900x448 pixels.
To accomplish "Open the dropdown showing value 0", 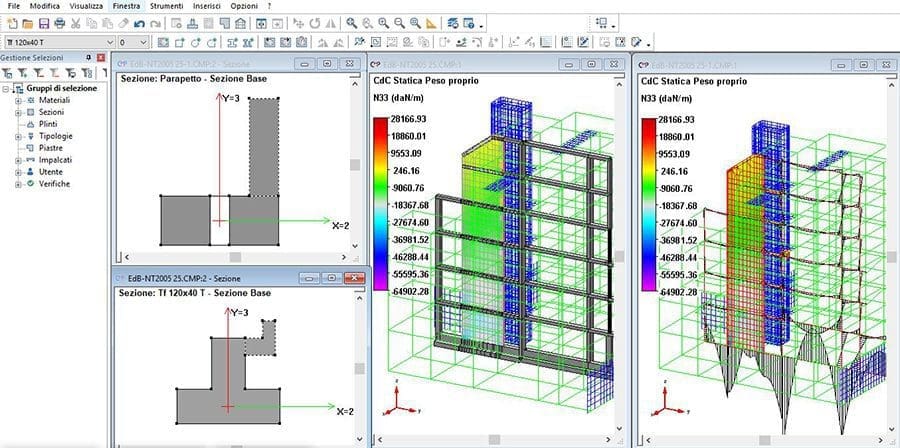I will click(143, 42).
